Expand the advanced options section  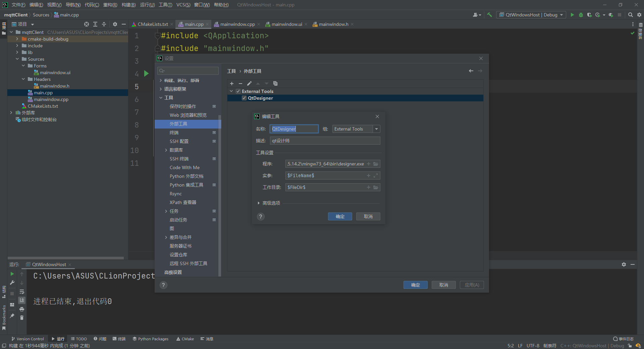pyautogui.click(x=259, y=203)
